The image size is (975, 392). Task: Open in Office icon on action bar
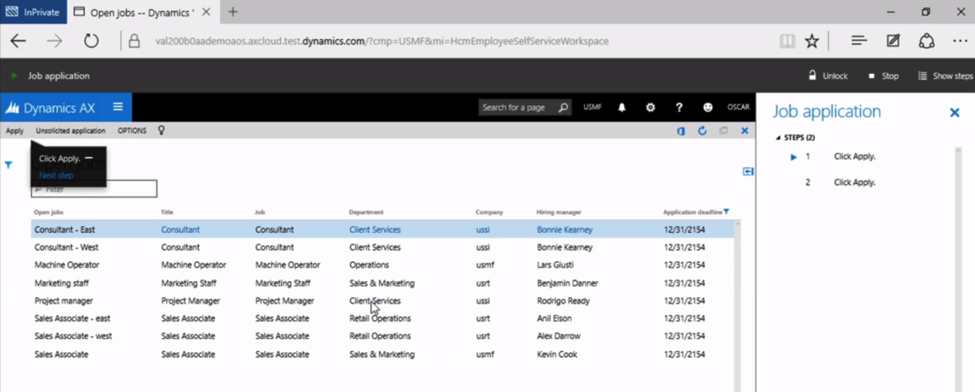(681, 131)
